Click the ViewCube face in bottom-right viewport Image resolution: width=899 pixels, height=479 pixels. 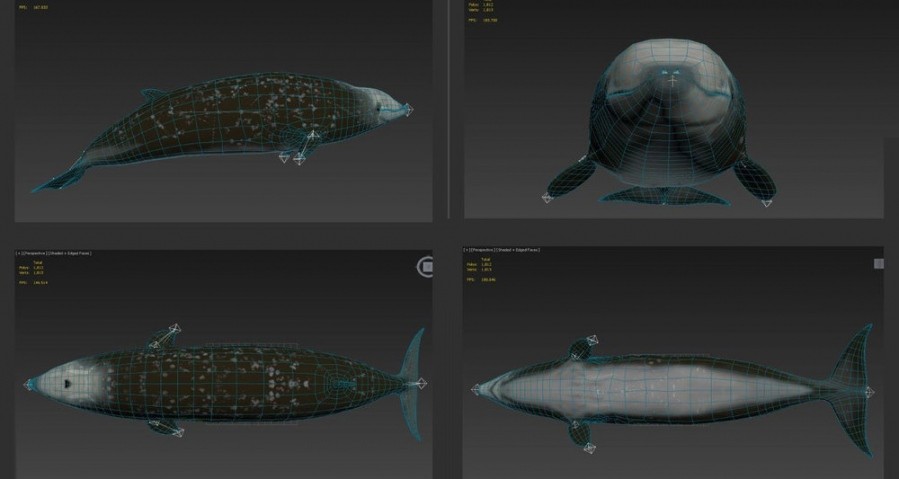click(x=879, y=263)
